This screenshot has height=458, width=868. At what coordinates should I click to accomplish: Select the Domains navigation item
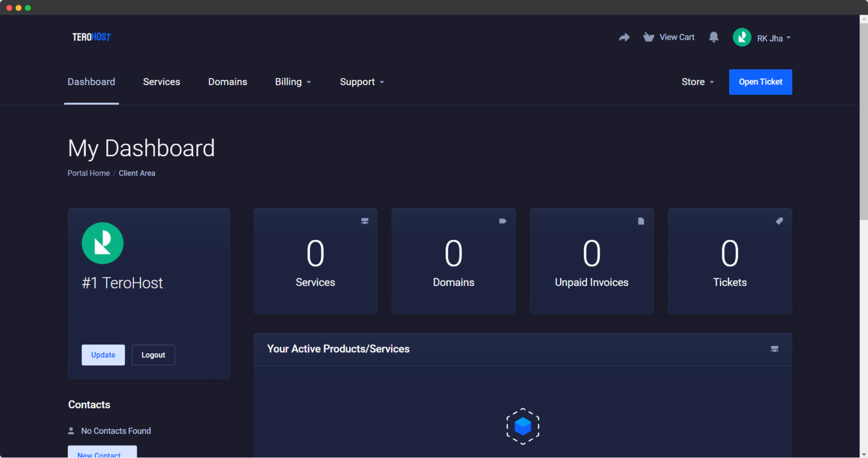[228, 82]
